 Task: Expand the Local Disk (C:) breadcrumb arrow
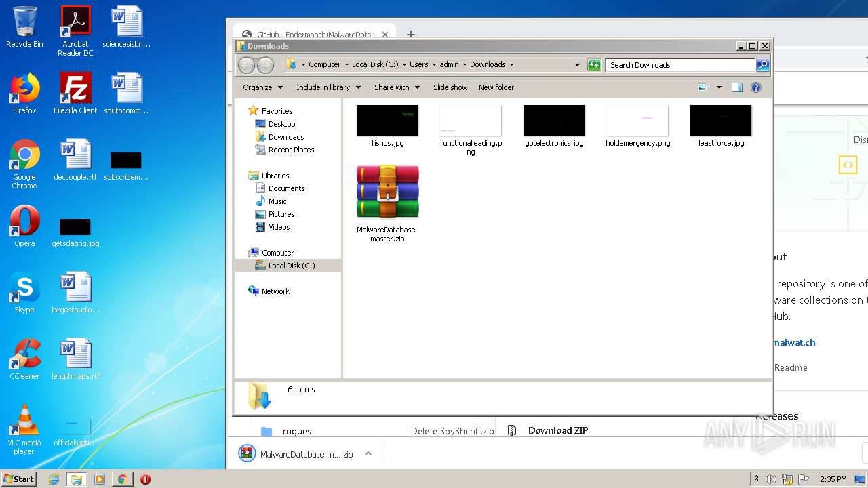(x=404, y=65)
